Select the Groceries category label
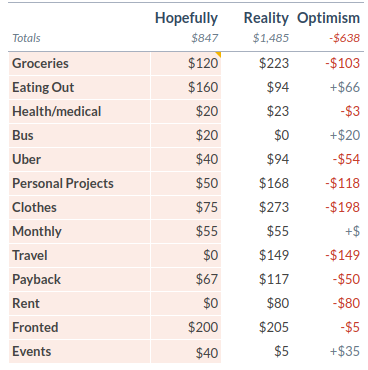The image size is (368, 370). [x=40, y=63]
